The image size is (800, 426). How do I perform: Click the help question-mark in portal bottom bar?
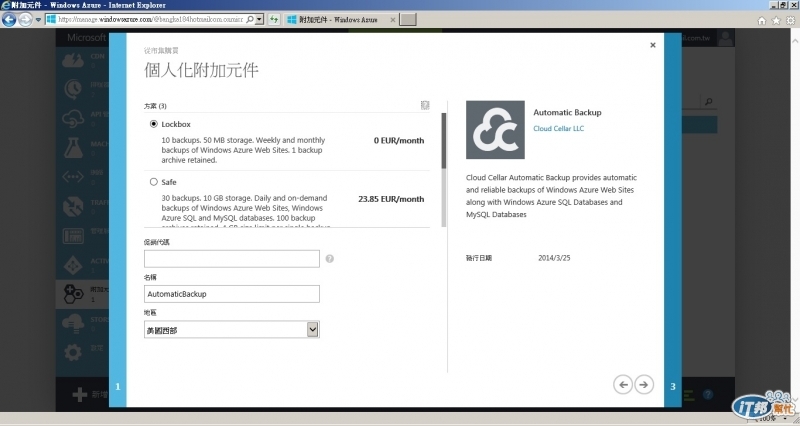[708, 394]
